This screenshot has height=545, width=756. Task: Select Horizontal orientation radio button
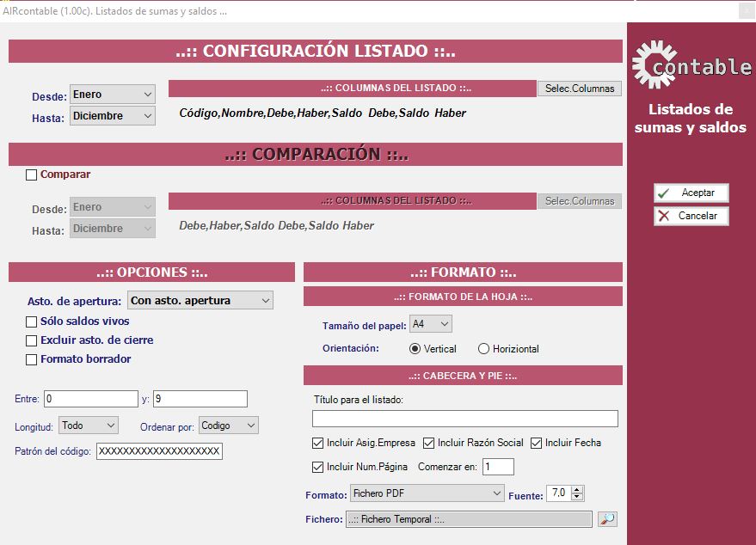pyautogui.click(x=483, y=349)
